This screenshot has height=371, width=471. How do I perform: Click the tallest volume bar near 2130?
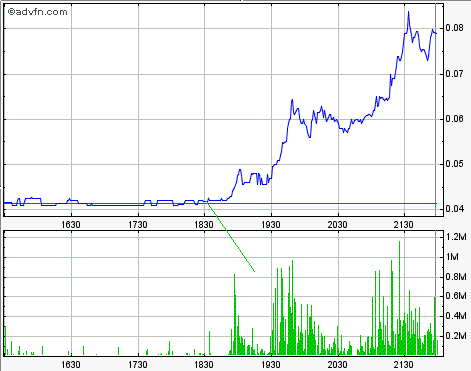pos(399,298)
